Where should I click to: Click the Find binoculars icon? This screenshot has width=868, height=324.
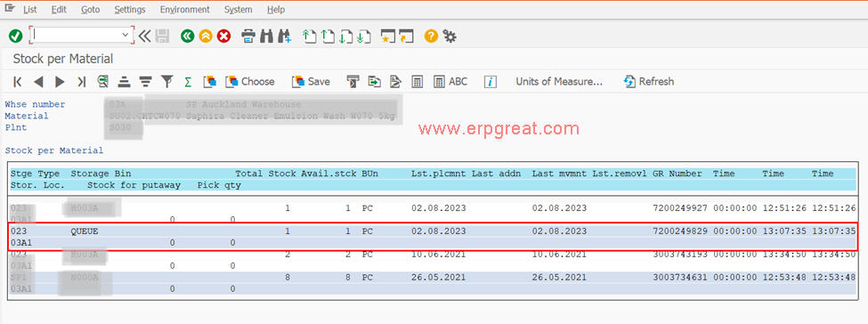click(267, 36)
